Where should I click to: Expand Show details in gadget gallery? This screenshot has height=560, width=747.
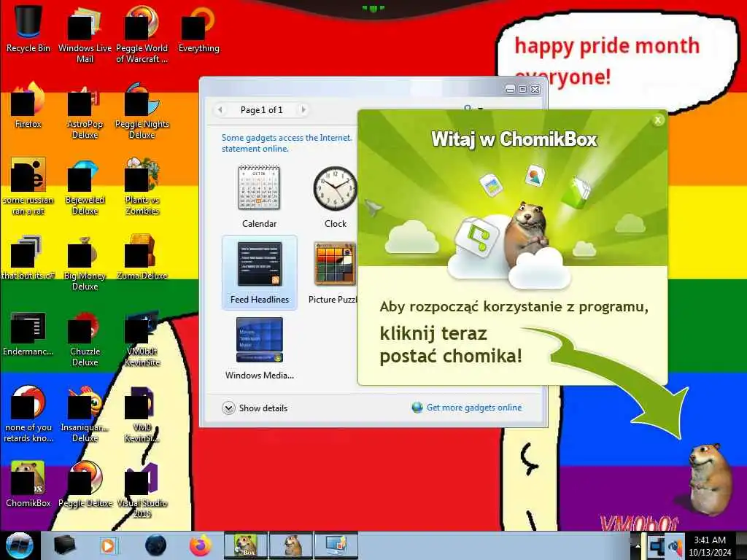(x=255, y=408)
